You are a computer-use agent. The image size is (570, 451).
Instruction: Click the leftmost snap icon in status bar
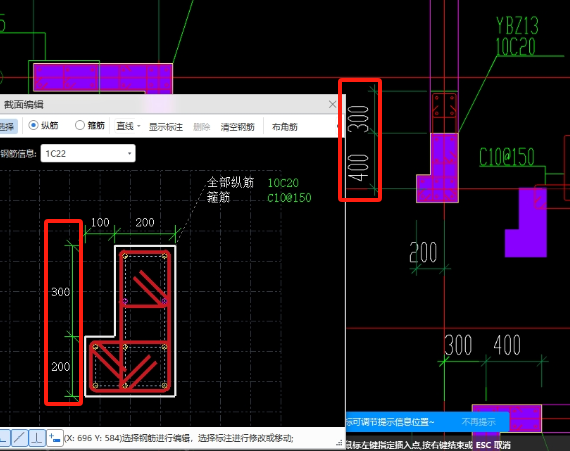(x=4, y=438)
